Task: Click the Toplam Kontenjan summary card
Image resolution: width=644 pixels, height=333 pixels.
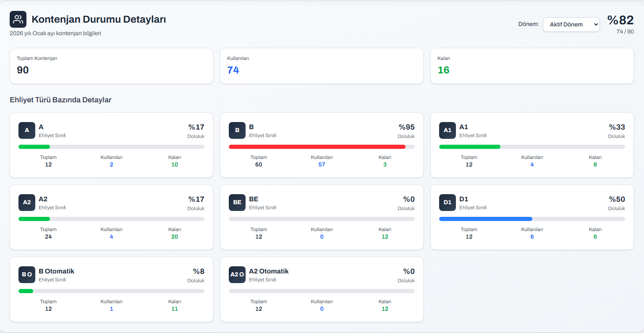Action: point(111,66)
